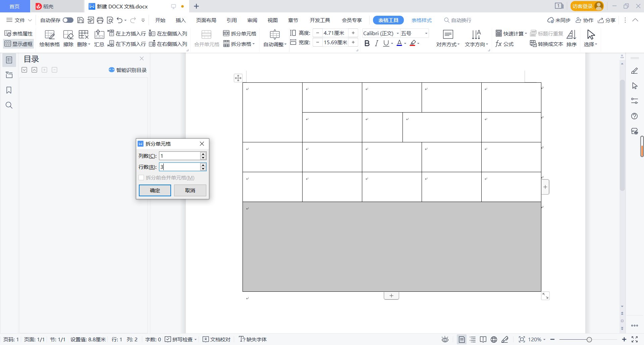Add a row with the bottom plus button
The image size is (644, 345).
[x=391, y=296]
